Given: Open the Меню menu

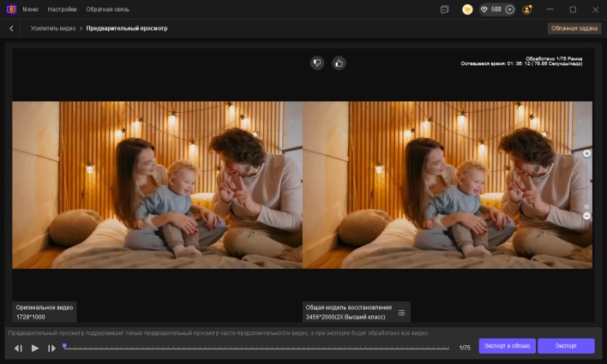Looking at the screenshot, I should click(x=30, y=9).
